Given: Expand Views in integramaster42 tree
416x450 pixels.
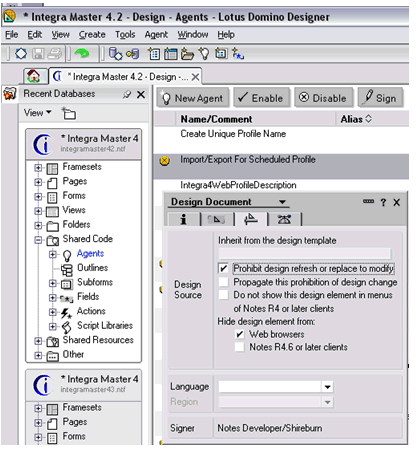Looking at the screenshot, I should point(38,211).
